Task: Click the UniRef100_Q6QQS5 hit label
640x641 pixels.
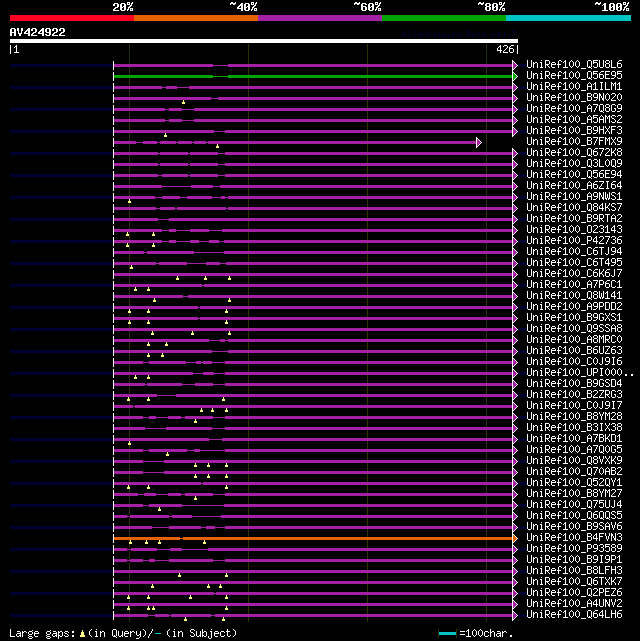Action: coord(574,515)
